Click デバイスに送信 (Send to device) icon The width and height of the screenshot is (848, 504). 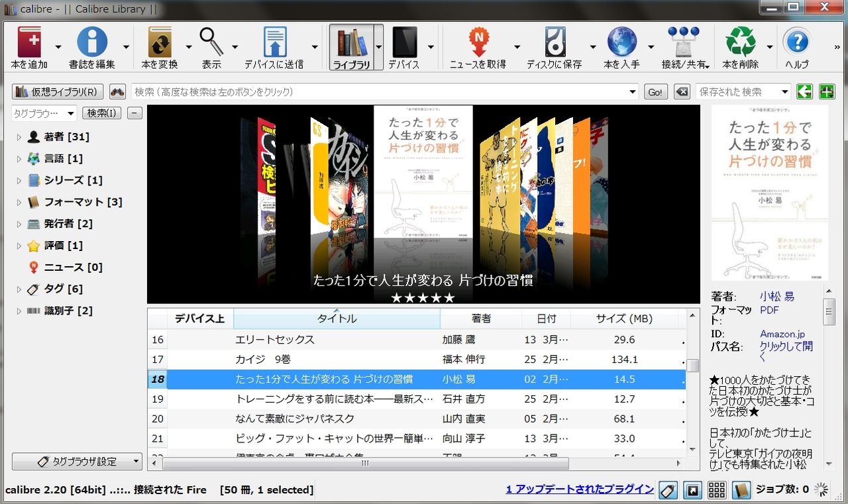274,42
